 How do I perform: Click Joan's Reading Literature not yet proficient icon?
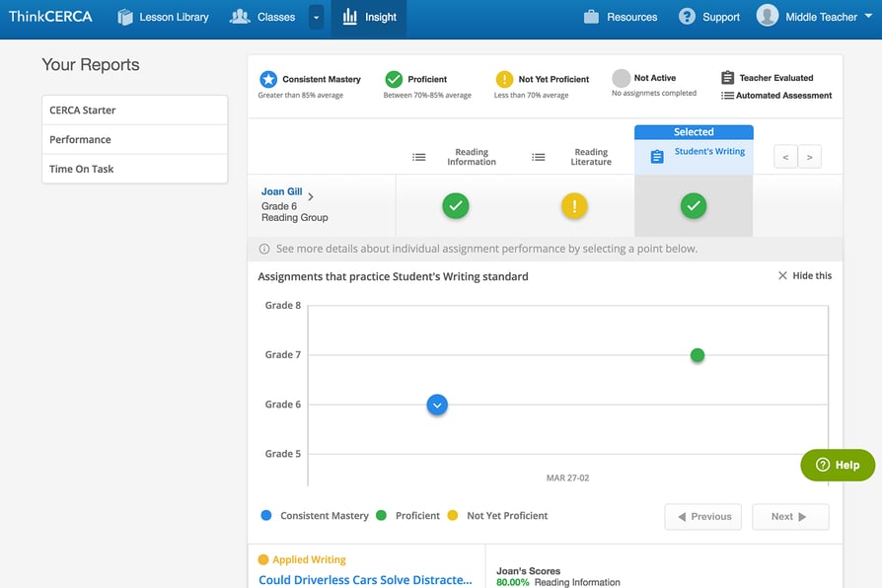574,206
